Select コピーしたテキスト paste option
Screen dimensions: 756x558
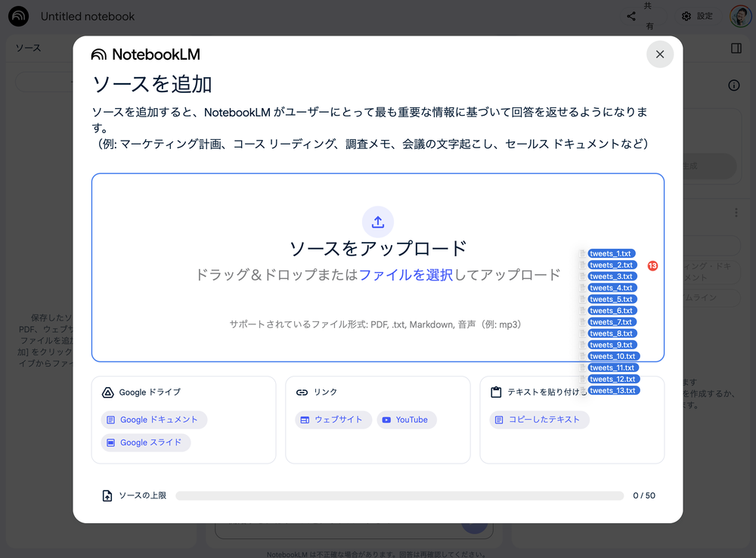[x=538, y=420]
